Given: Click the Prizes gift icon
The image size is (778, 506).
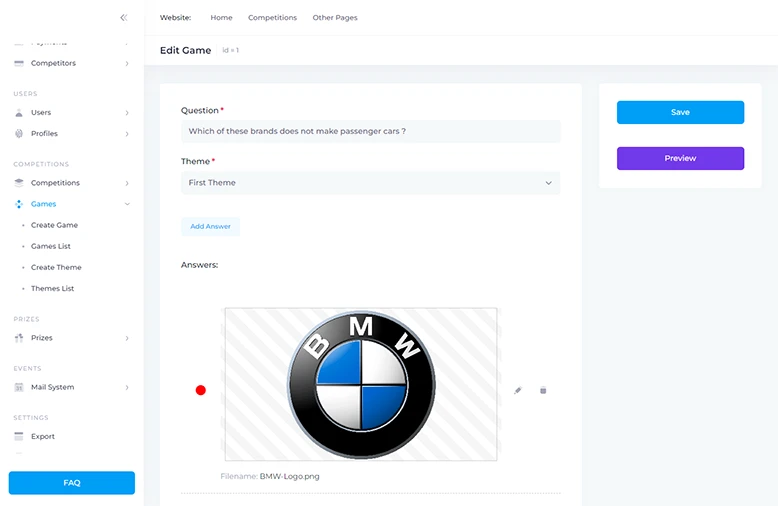Looking at the screenshot, I should (x=19, y=338).
